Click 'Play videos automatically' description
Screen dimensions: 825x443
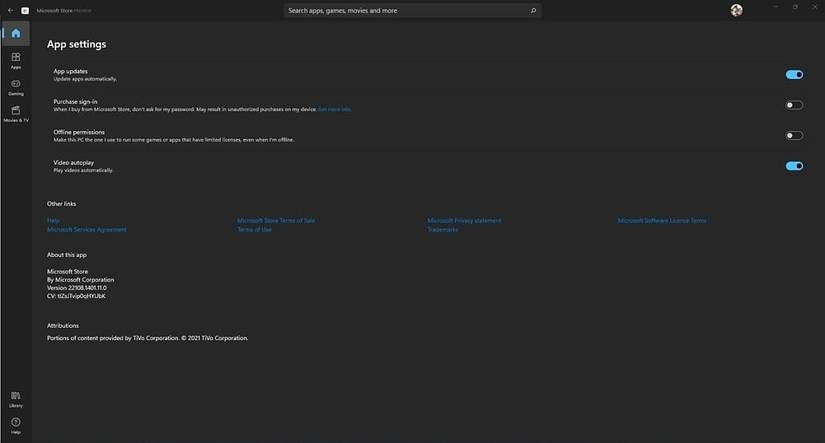83,170
